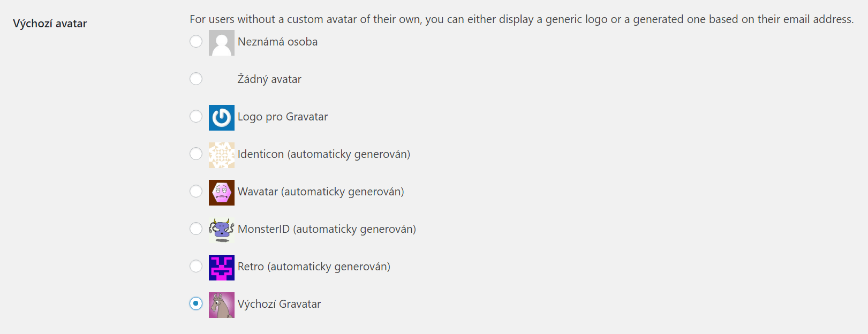
Task: Click the 'MonsterID (automaticky generován)' label text
Action: pyautogui.click(x=327, y=229)
